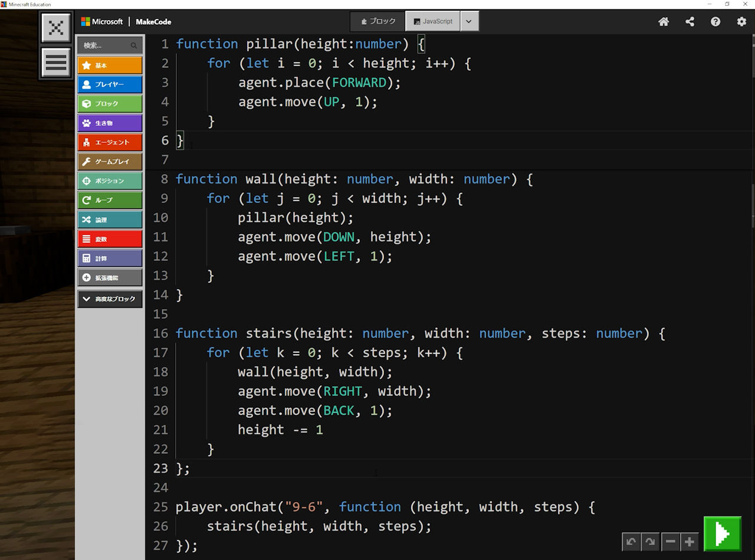755x560 pixels.
Task: Open the Home page icon
Action: click(x=664, y=22)
